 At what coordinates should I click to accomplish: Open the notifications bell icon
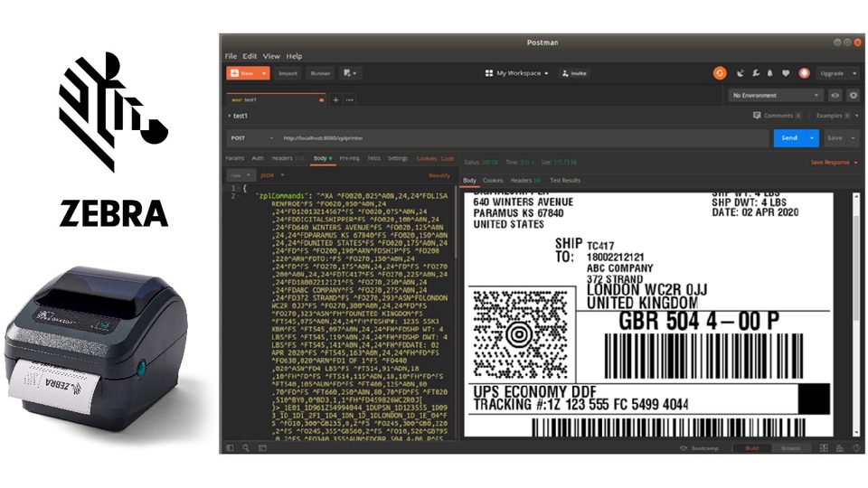click(770, 73)
